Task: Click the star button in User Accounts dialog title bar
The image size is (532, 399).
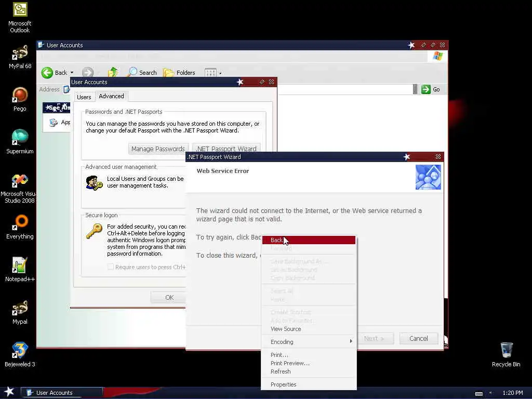Action: [240, 82]
